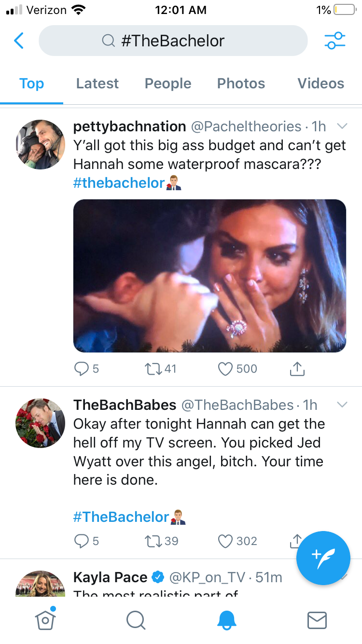This screenshot has width=362, height=644.
Task: Tap the blue #thebachelor hashtag link
Action: click(x=119, y=183)
